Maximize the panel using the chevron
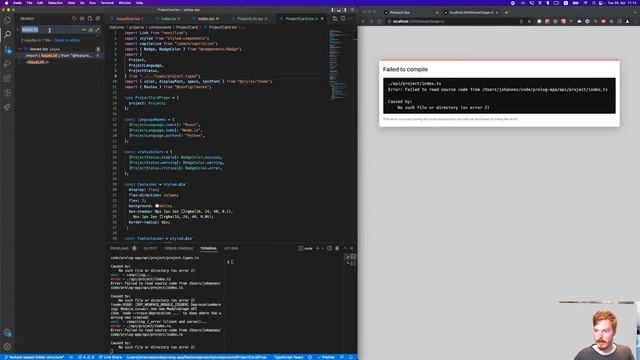Viewport: 640px width, 360px height. [345, 248]
